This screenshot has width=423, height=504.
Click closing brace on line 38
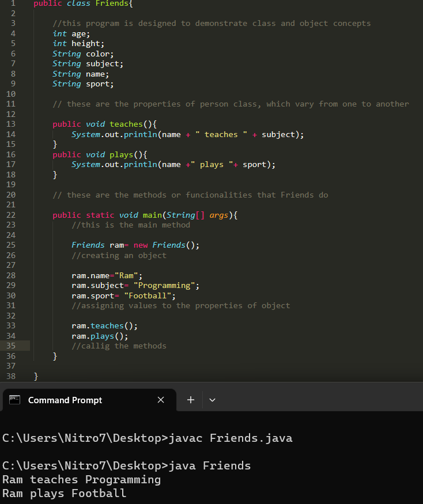click(x=36, y=376)
